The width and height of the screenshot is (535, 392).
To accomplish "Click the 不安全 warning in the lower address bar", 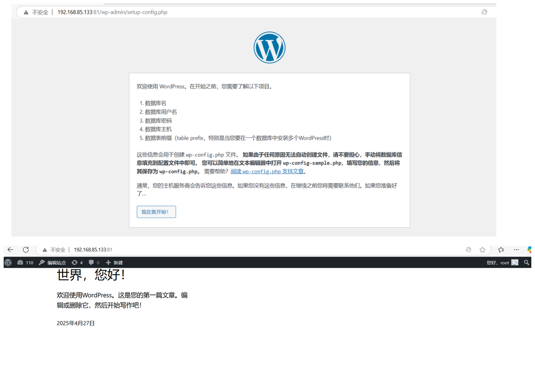I will tap(54, 250).
